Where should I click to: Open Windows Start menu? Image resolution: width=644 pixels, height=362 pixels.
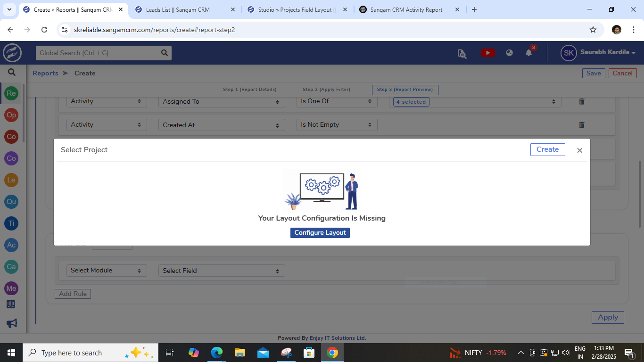pos(11,353)
